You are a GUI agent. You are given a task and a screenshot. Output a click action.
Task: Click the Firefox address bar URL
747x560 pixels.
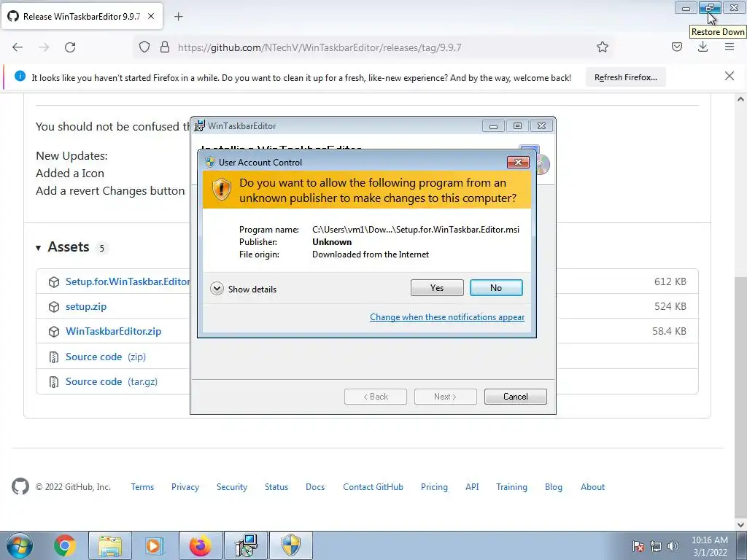[x=320, y=47]
